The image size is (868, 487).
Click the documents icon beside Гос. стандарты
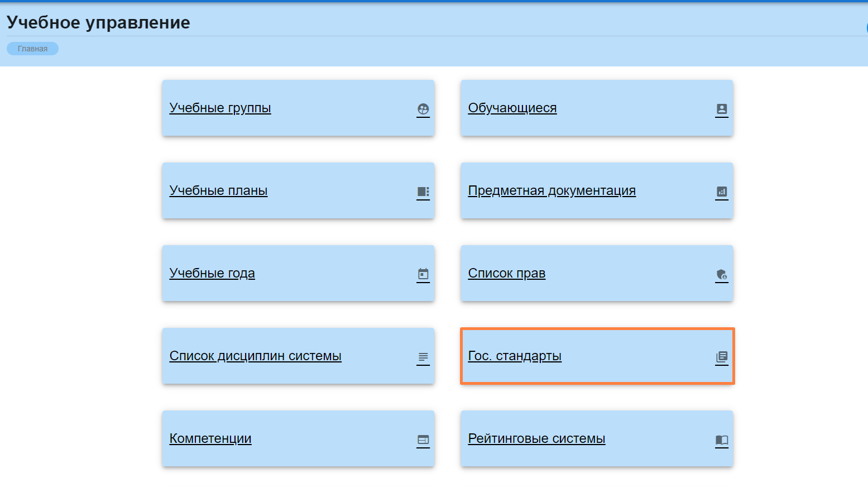coord(722,357)
